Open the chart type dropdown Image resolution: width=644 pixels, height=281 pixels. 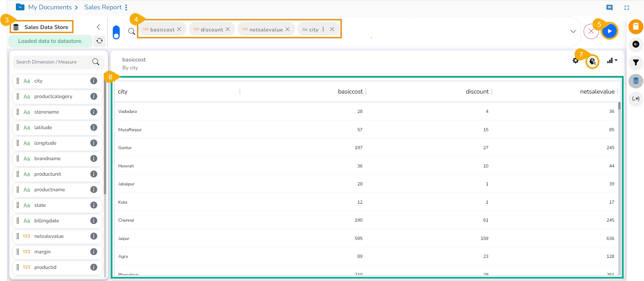tap(612, 61)
